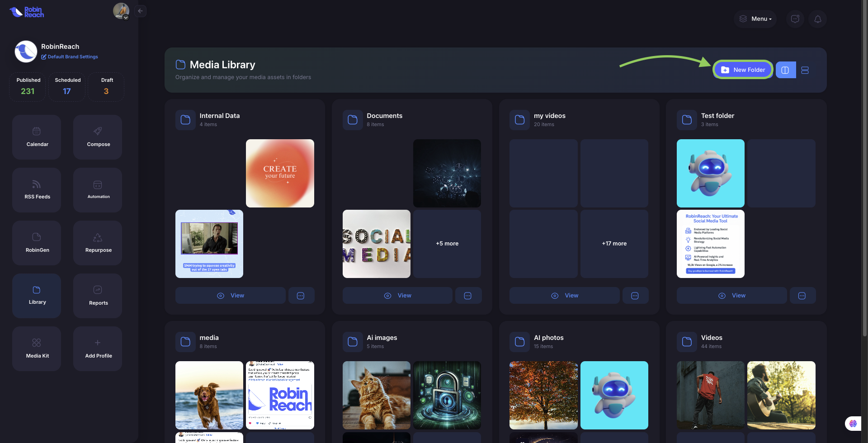Click the AI photos folder icon

click(519, 342)
